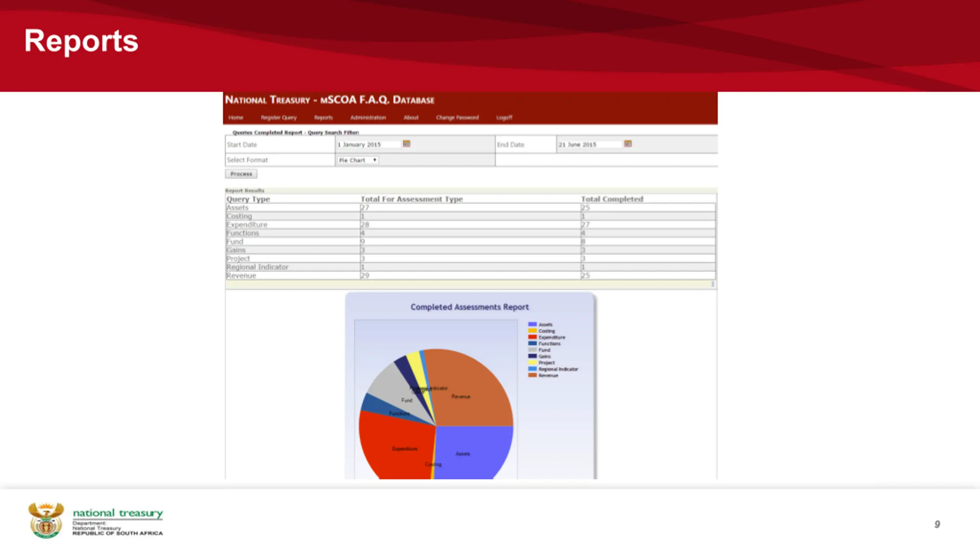Open the Reports menu item
The image size is (980, 551).
click(x=323, y=117)
